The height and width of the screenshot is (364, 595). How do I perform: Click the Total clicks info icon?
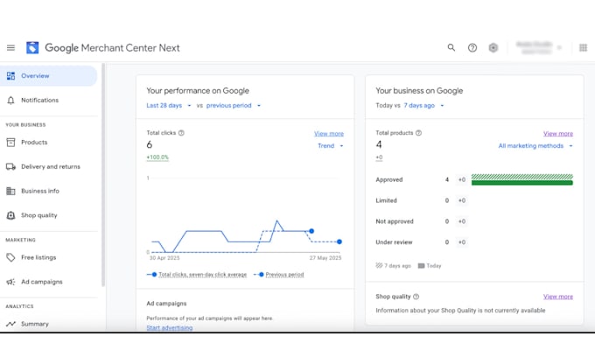click(181, 133)
